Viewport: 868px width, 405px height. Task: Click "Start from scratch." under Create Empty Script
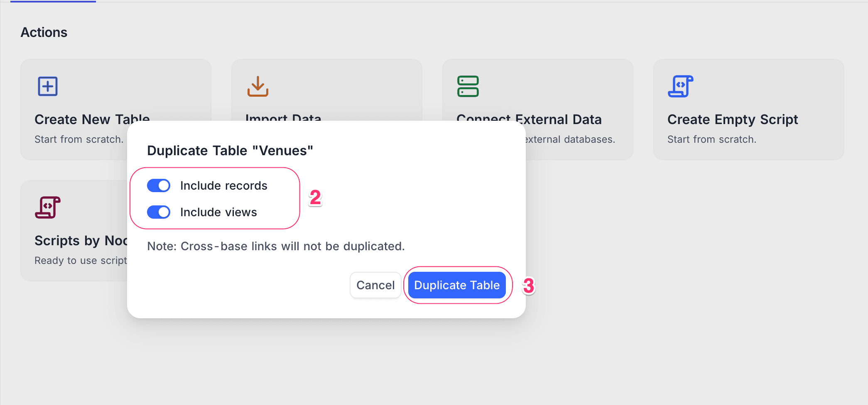[x=712, y=139]
